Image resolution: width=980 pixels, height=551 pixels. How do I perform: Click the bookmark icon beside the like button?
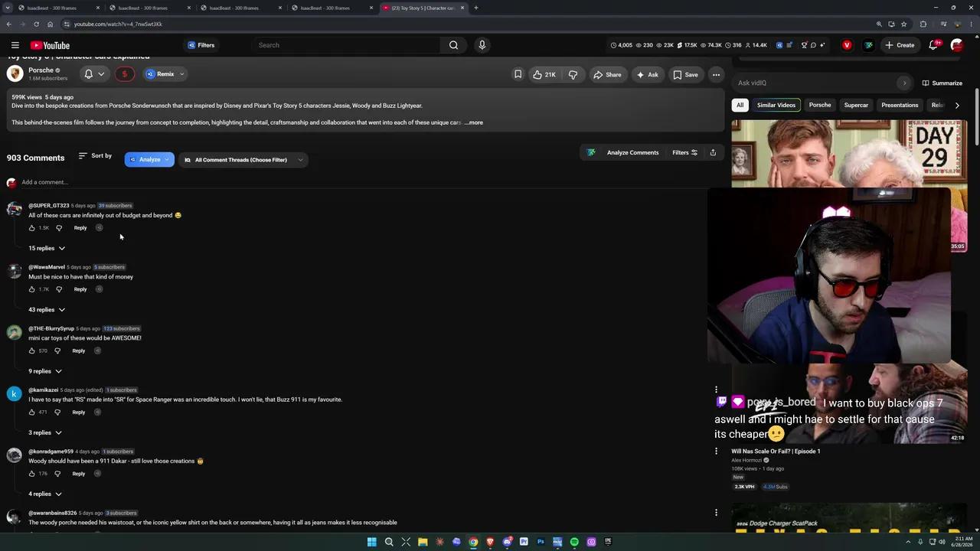(x=518, y=74)
